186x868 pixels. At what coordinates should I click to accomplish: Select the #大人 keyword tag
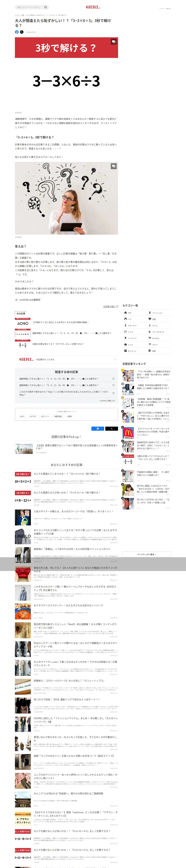click(22, 416)
